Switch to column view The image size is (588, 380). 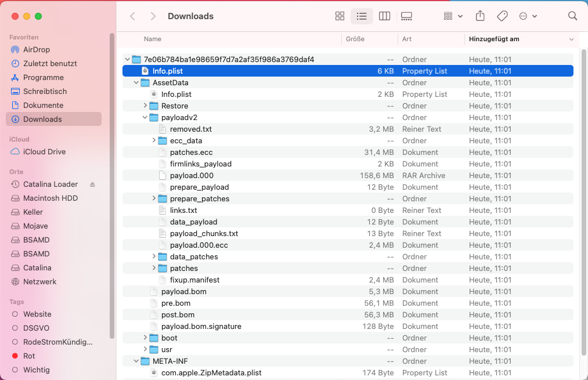384,16
